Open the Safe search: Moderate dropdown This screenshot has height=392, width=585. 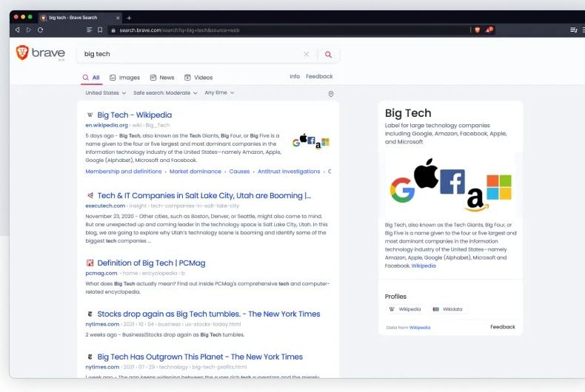165,93
